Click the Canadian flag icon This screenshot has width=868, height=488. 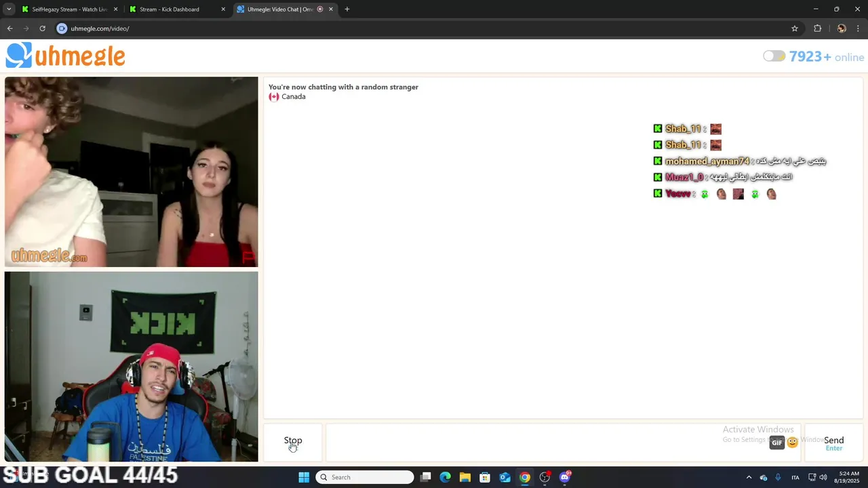[x=274, y=97]
